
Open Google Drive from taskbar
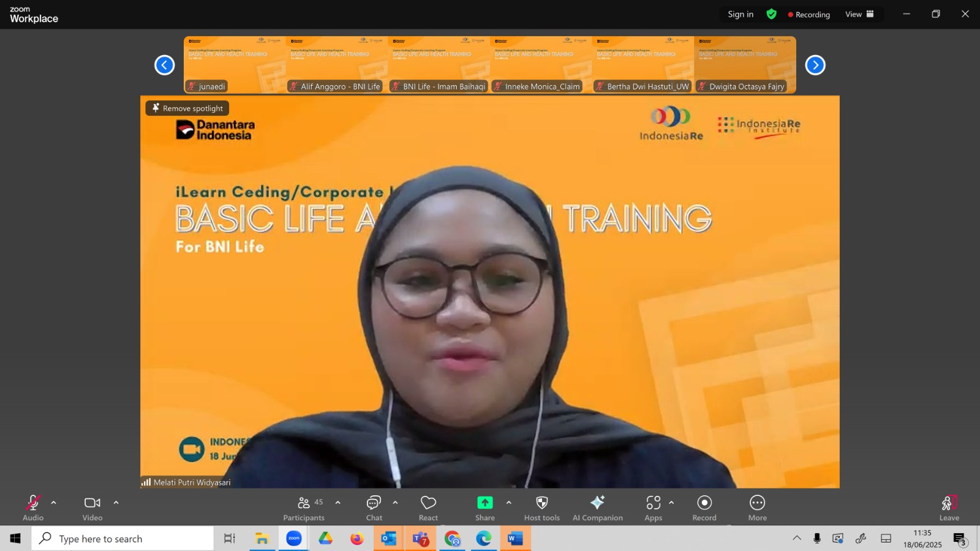[325, 539]
